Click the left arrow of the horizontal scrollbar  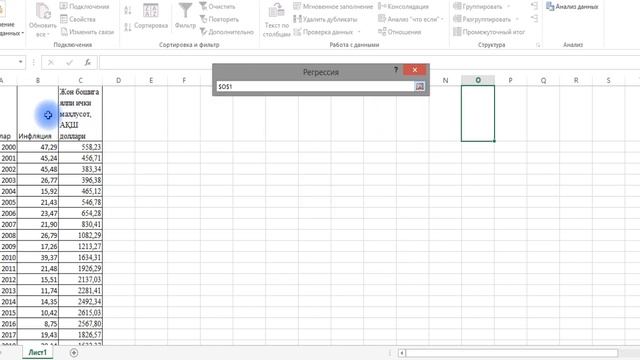[402, 353]
